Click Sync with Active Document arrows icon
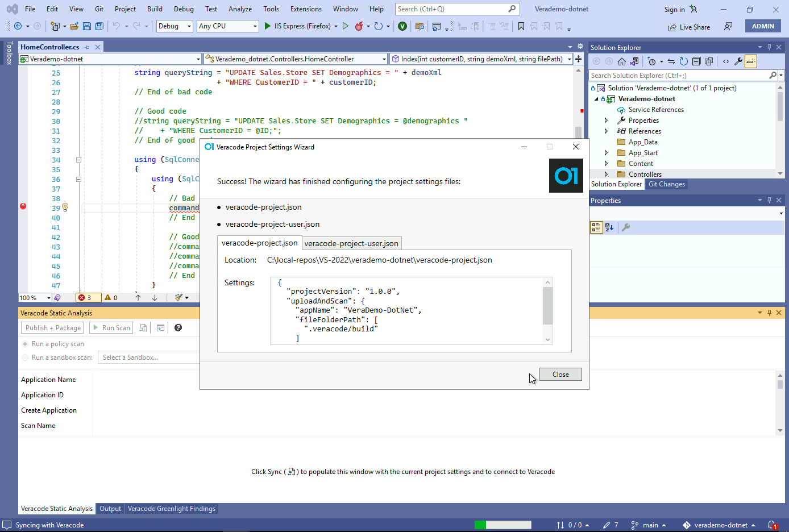Screen dimensions: 789x532 (671, 61)
